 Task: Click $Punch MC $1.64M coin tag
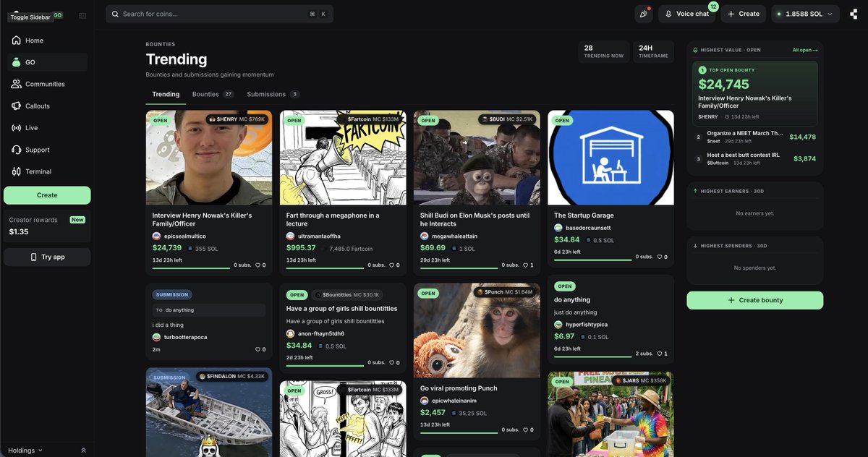tap(505, 292)
